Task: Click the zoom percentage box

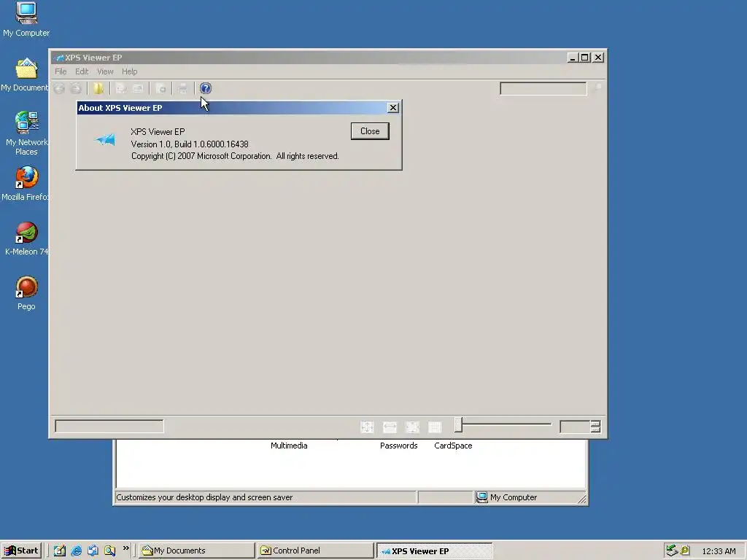Action: click(575, 427)
